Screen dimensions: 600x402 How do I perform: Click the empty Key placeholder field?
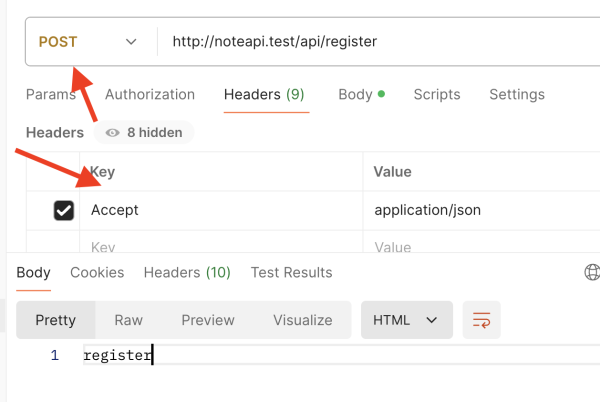(220, 246)
